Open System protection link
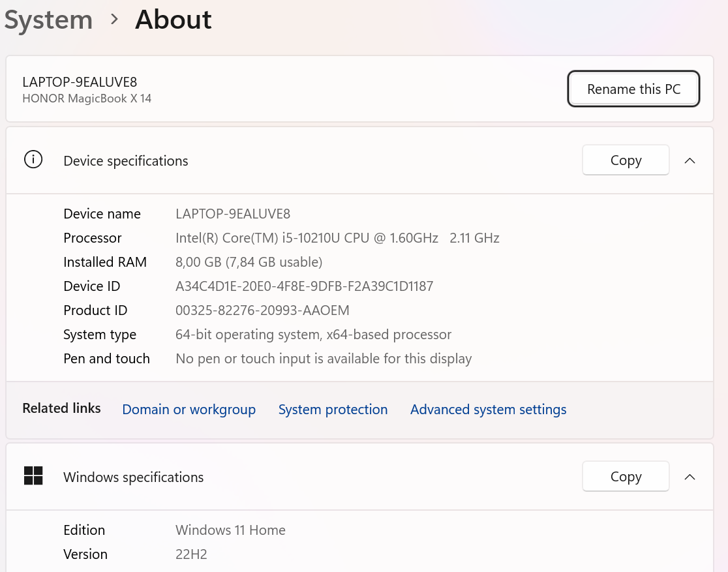728x572 pixels. [333, 409]
